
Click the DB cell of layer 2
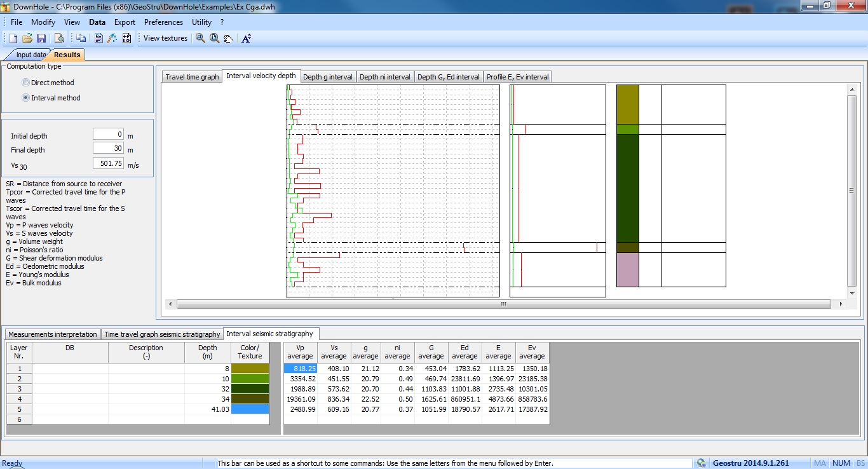pyautogui.click(x=70, y=379)
